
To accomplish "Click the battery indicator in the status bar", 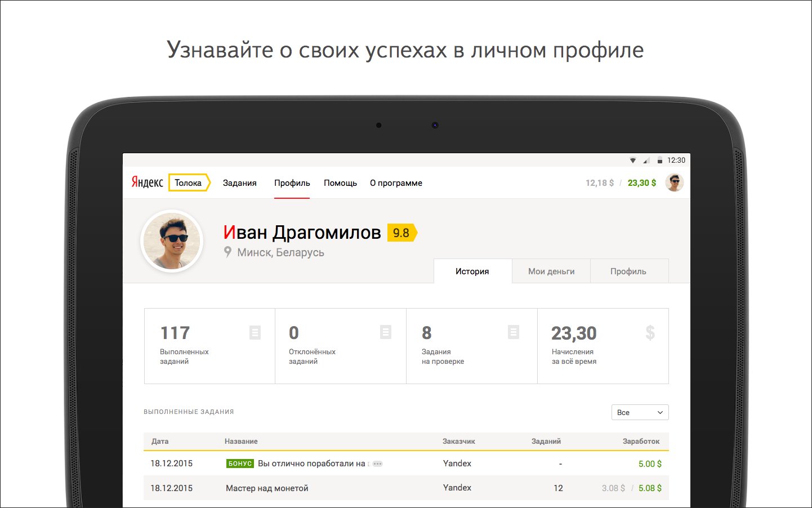I will [x=660, y=159].
